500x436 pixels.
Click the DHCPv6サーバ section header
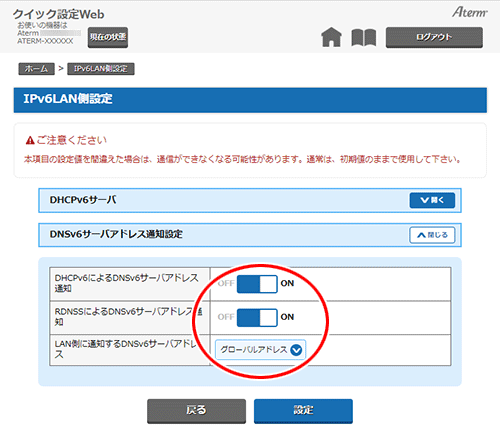pos(250,200)
